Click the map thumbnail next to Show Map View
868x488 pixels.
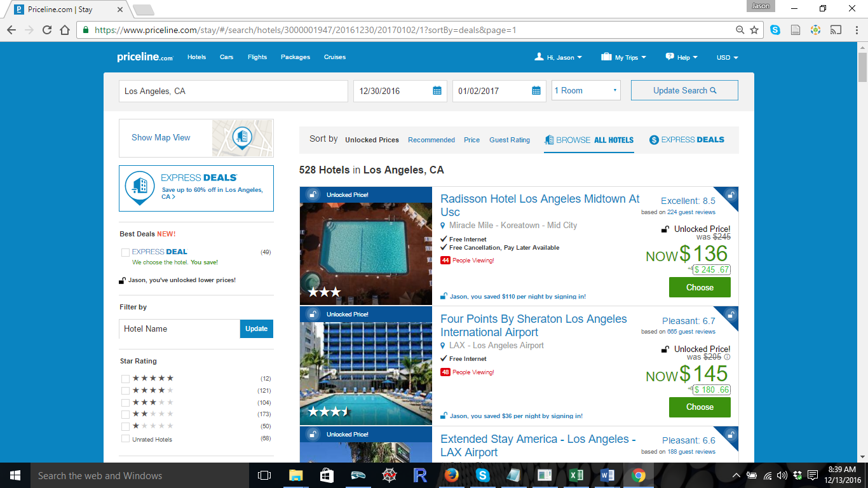tap(243, 138)
